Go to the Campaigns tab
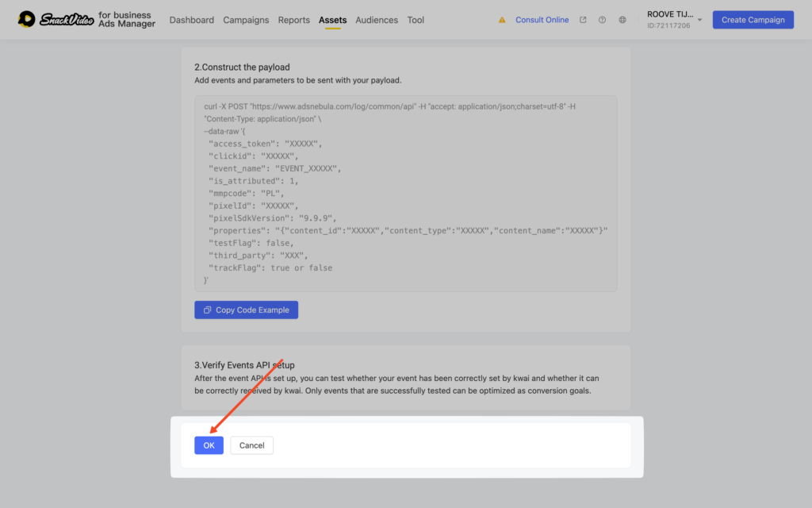The height and width of the screenshot is (508, 812). [246, 20]
